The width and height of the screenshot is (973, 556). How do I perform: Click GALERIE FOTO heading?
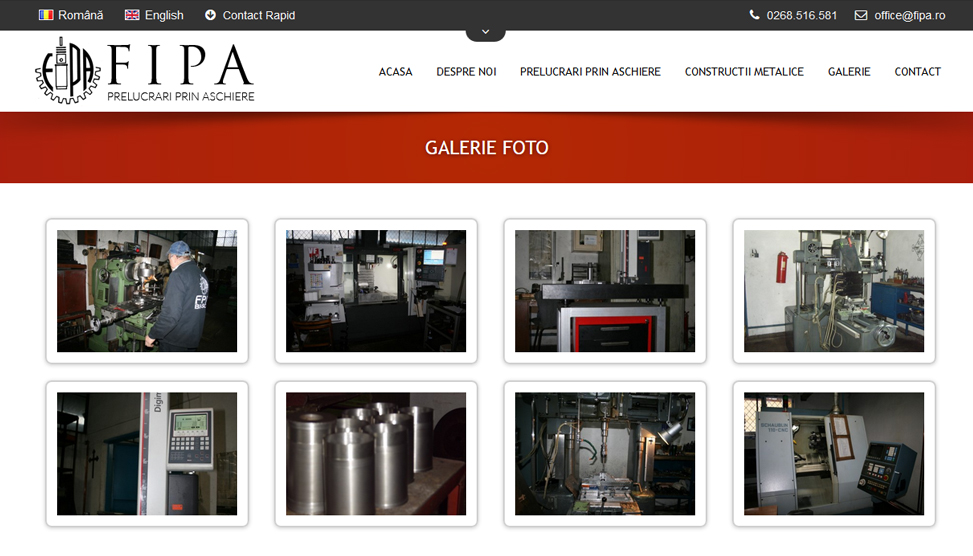coord(486,148)
